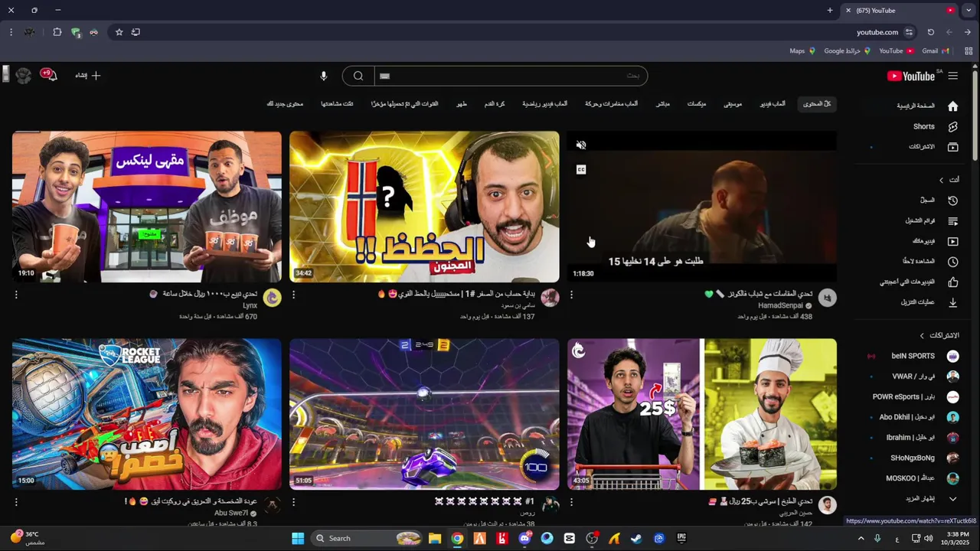Bookmark page with the star icon
Viewport: 980px width, 551px height.
pos(119,32)
